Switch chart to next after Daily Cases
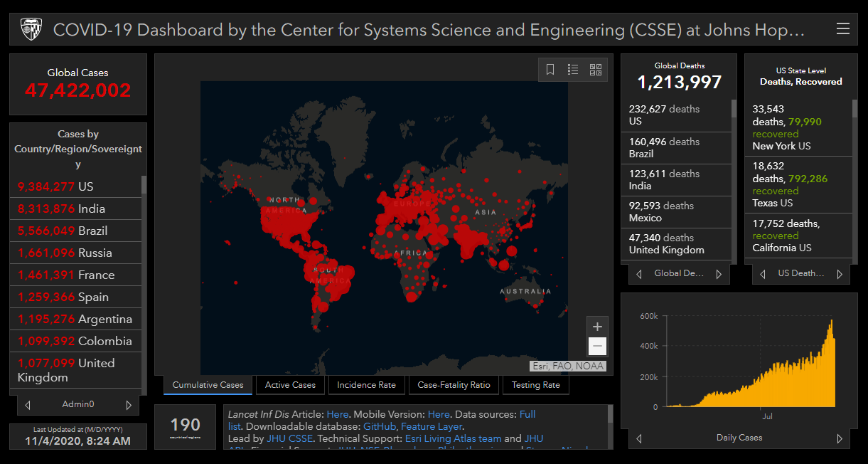This screenshot has width=868, height=464. 840,438
